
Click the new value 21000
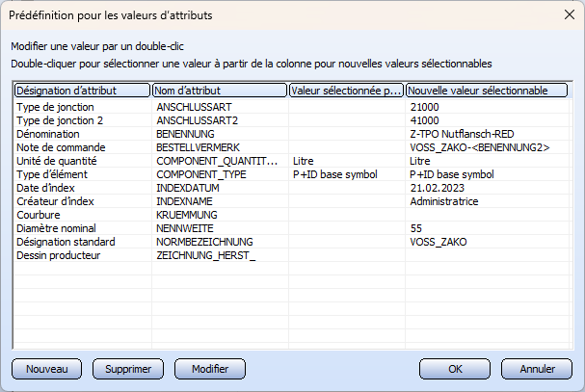424,107
